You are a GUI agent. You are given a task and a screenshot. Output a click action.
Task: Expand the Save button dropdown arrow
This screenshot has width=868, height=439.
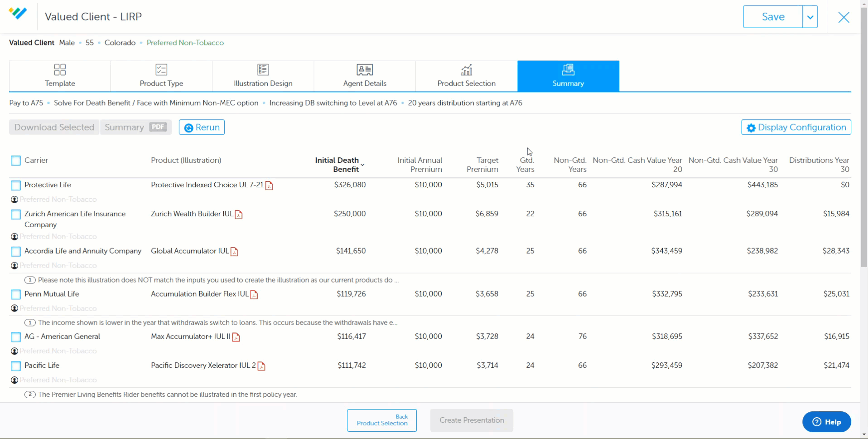pyautogui.click(x=810, y=17)
